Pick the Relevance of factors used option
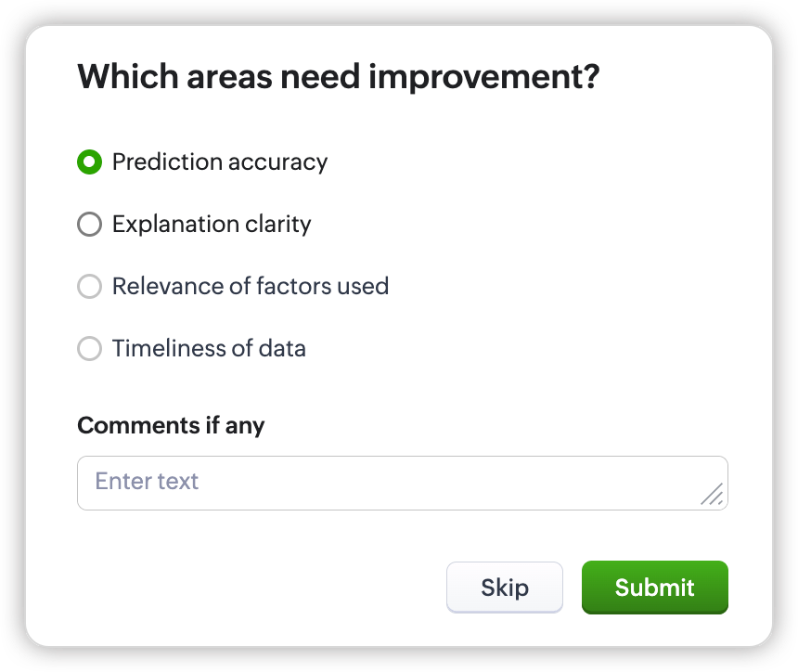 (89, 287)
